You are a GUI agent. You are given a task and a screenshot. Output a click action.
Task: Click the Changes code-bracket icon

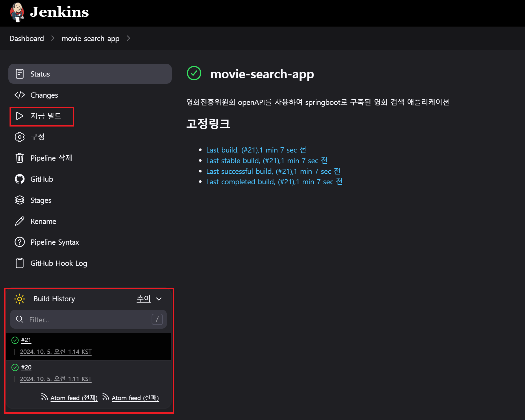[20, 95]
